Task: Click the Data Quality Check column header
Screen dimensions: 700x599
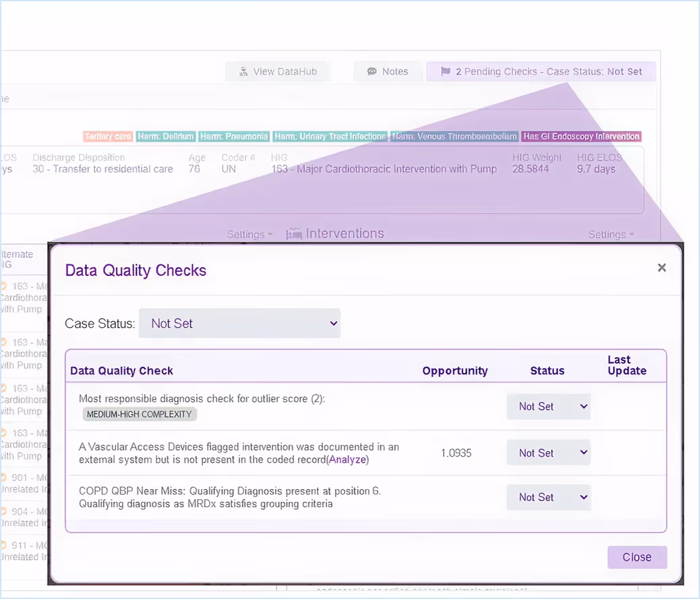Action: click(x=121, y=371)
